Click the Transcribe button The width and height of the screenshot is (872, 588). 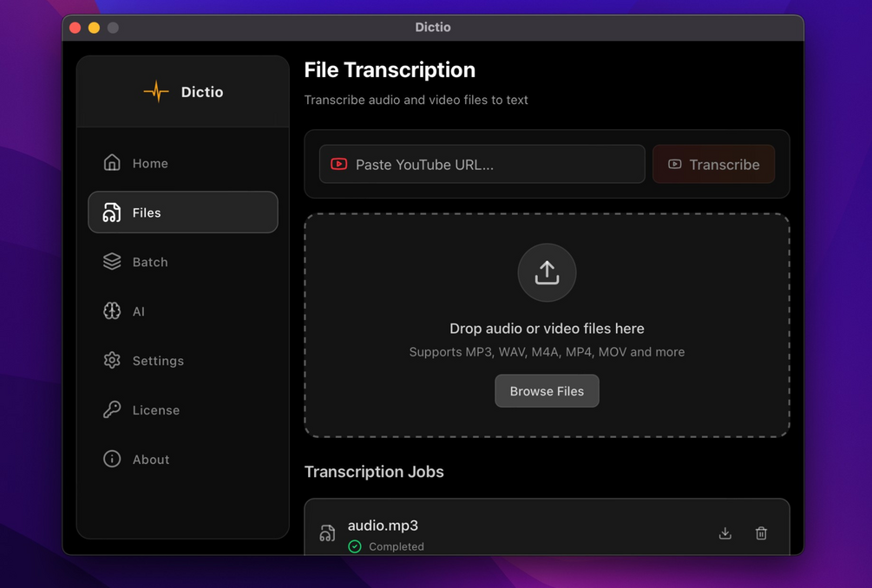(x=713, y=164)
